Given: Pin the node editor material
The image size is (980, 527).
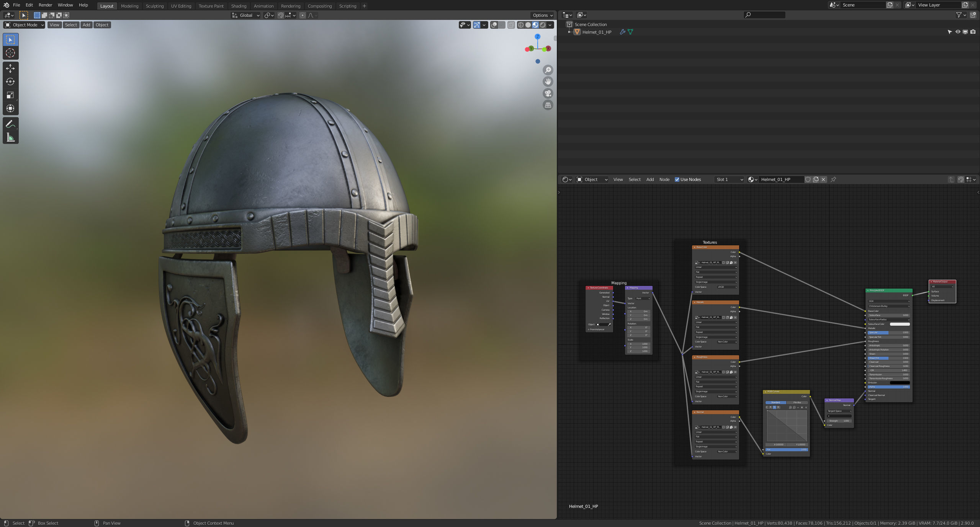Looking at the screenshot, I should (x=833, y=179).
